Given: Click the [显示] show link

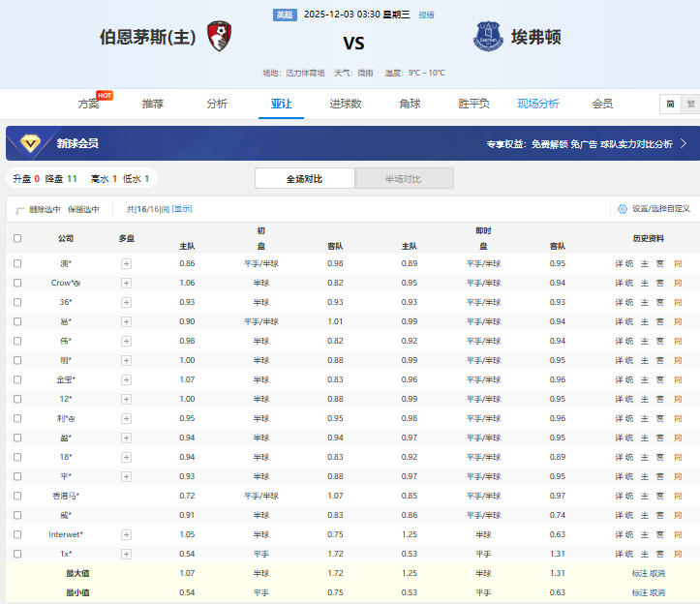Looking at the screenshot, I should (x=182, y=208).
